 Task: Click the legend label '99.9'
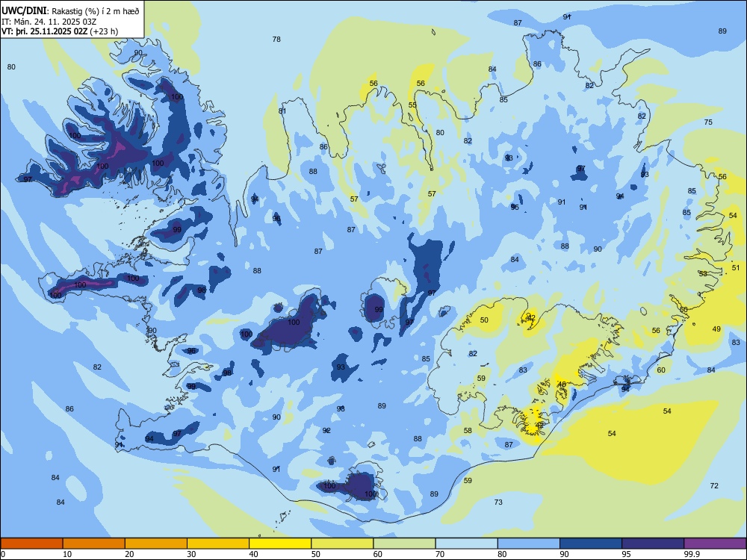(691, 554)
